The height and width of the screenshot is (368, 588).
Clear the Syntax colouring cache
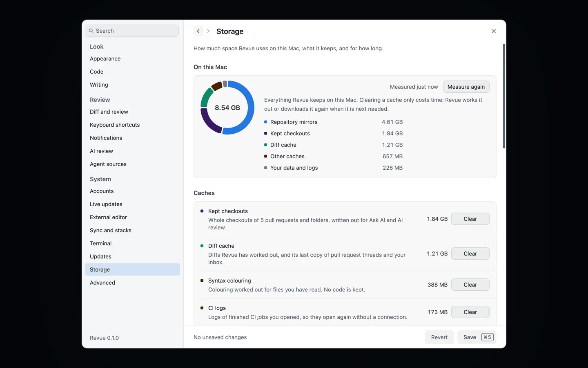pos(470,285)
